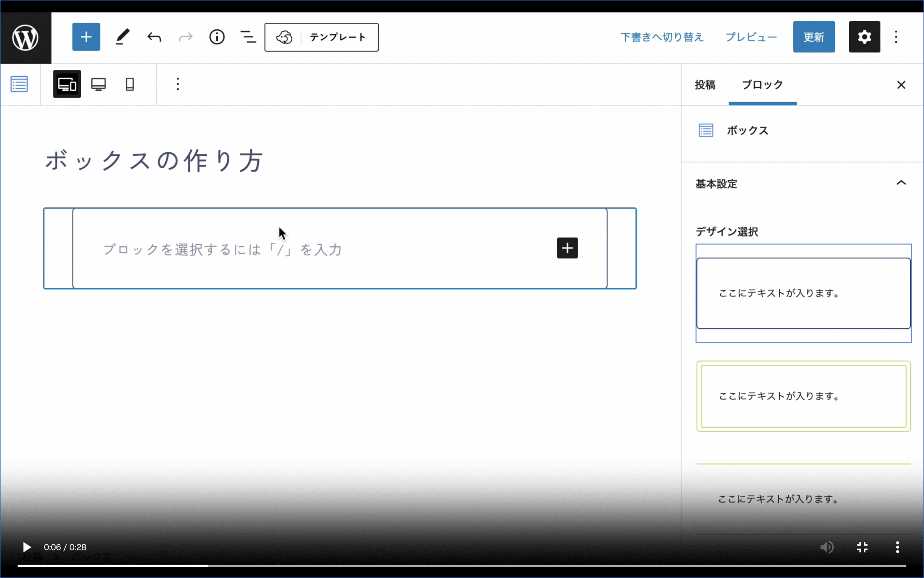Undo the last change
The image size is (924, 578).
154,37
